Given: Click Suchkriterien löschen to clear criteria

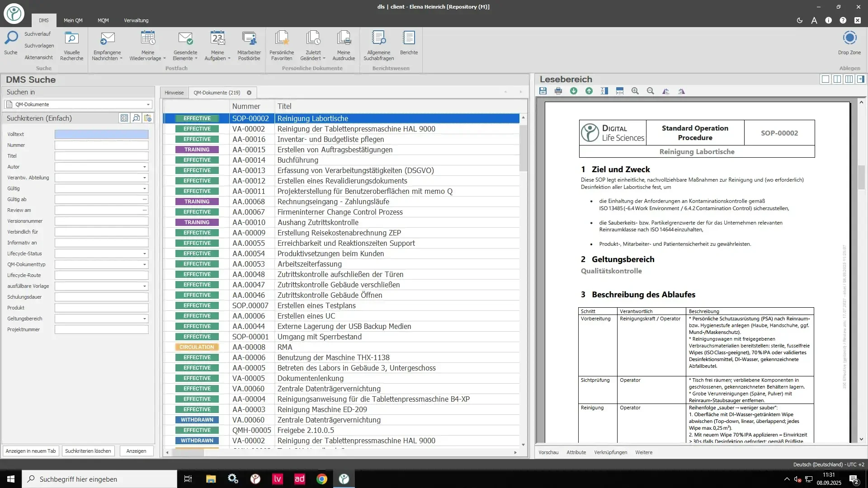Looking at the screenshot, I should point(88,451).
